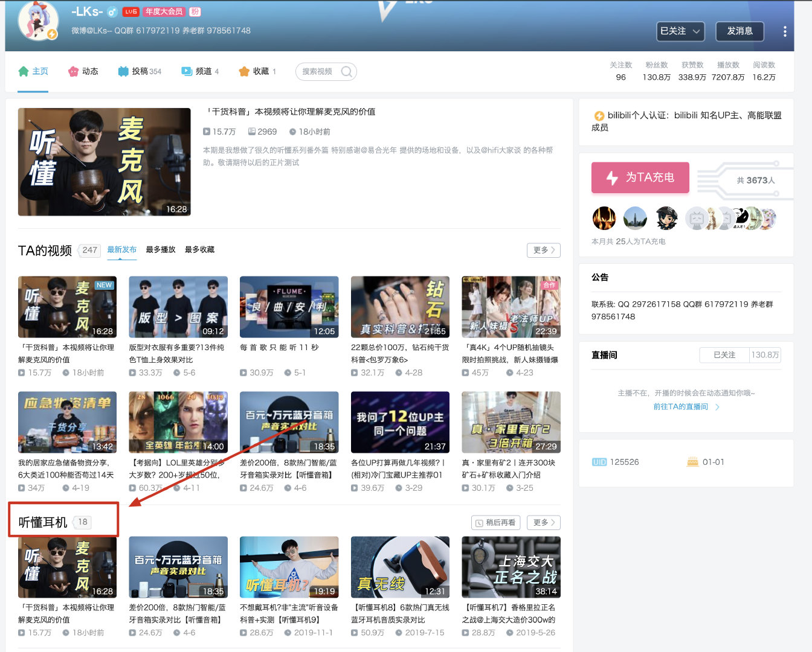This screenshot has height=652, width=812.
Task: Select the 最多收藏 sort option
Action: tap(199, 250)
